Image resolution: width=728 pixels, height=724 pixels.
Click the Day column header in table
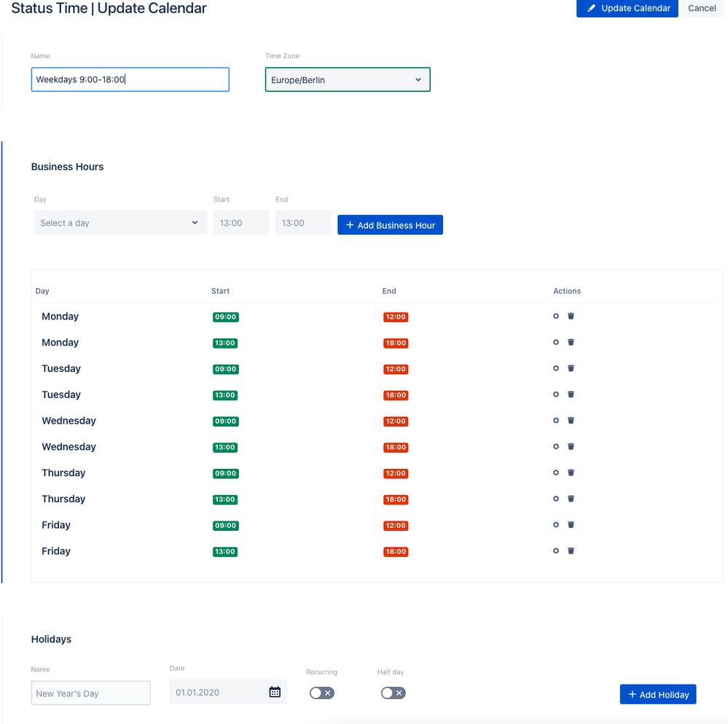tap(42, 291)
